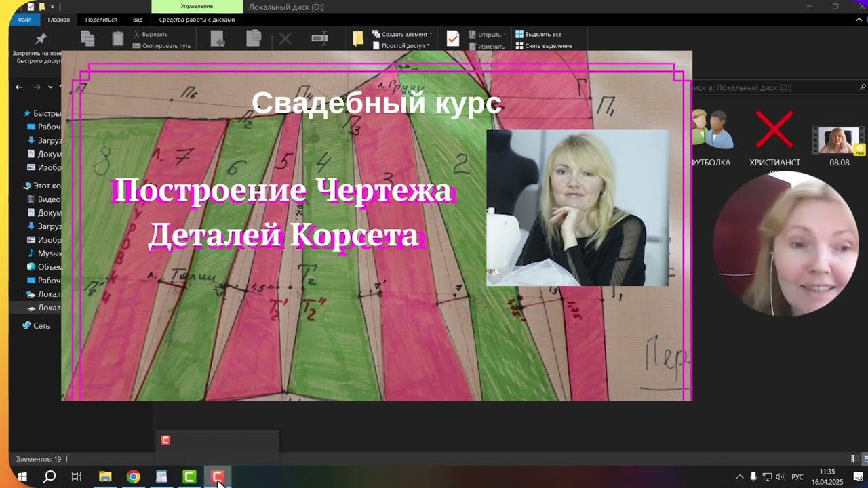Open the Открыть dropdown in ribbon
The height and width of the screenshot is (488, 868).
pos(487,35)
